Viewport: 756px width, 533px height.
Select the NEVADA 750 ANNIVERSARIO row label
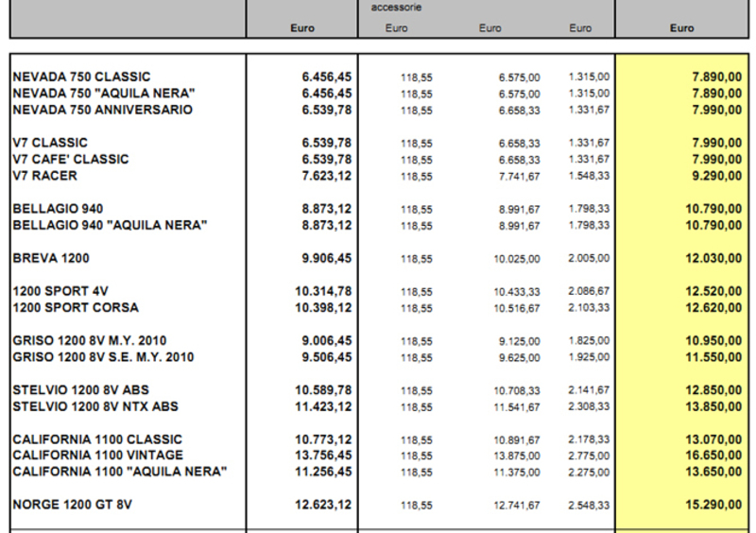pos(104,110)
